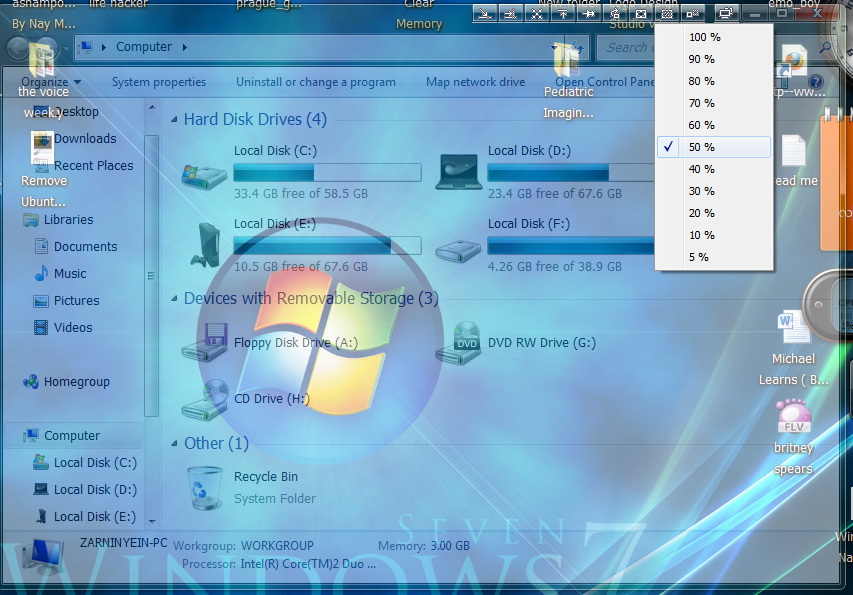Click the Local Disk (F:) usage bar
853x595 pixels.
[571, 246]
